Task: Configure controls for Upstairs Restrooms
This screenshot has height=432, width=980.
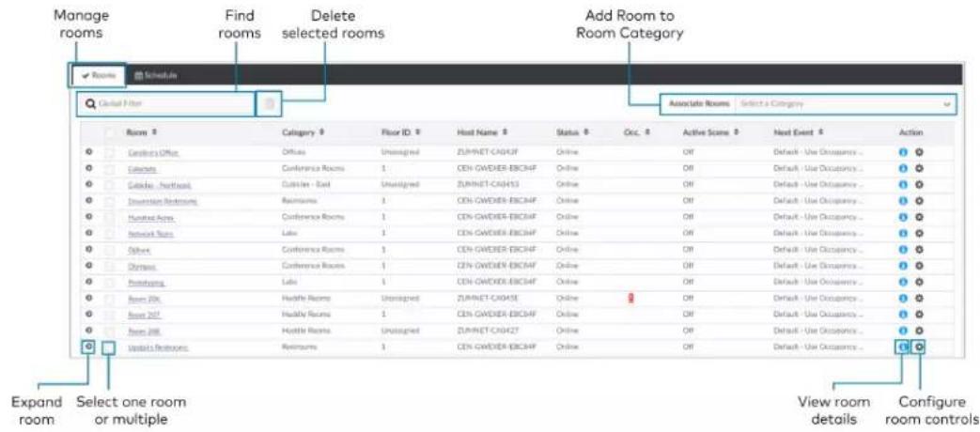Action: 919,347
